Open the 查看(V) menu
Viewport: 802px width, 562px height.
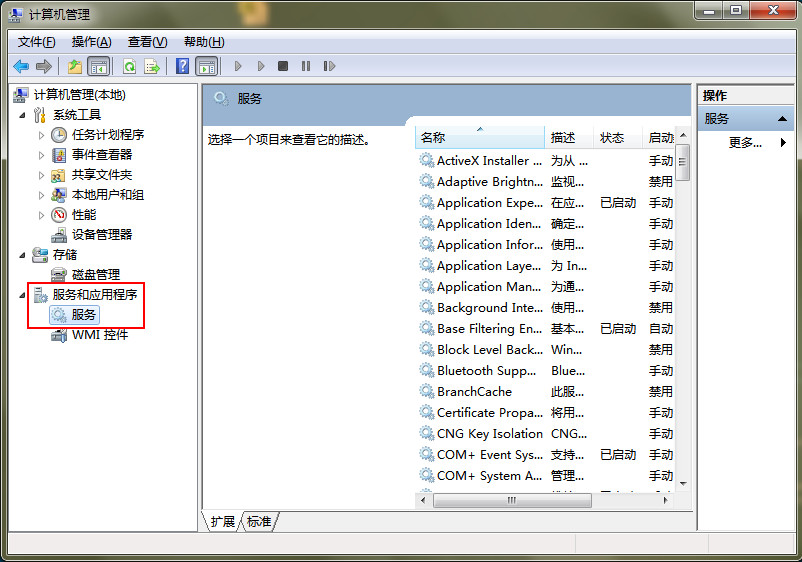click(147, 42)
